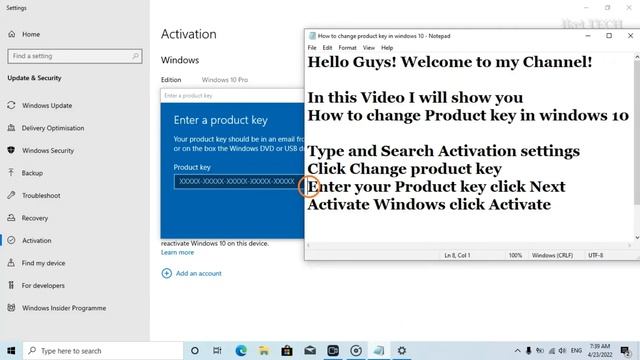Viewport: 640px width, 360px height.
Task: Open the Notepad Format menu
Action: coord(347,48)
